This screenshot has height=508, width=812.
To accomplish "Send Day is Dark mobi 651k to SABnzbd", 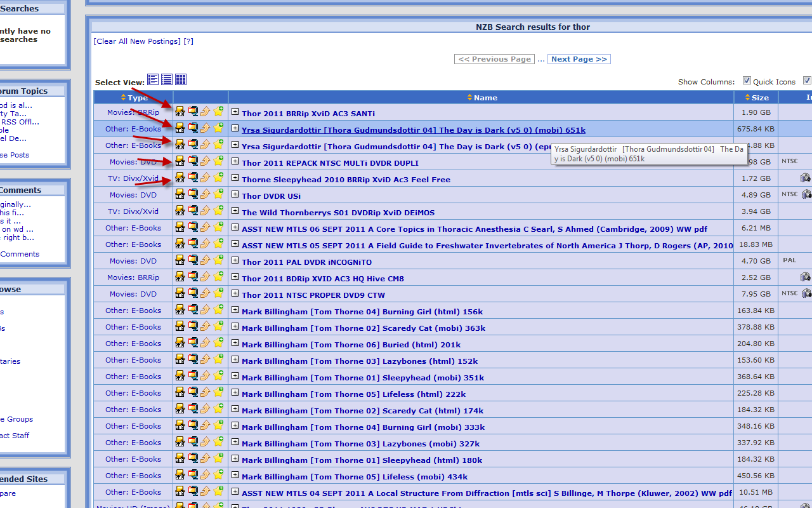I will [x=180, y=128].
